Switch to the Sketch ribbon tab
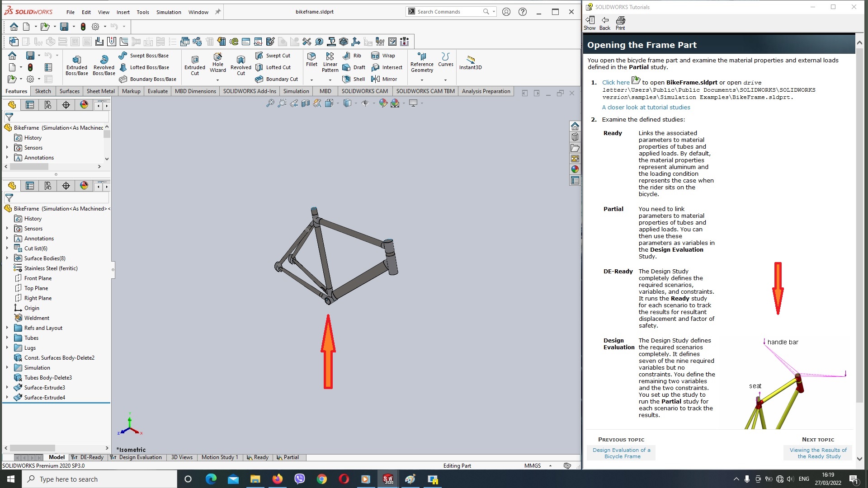Viewport: 868px width, 488px height. 43,91
